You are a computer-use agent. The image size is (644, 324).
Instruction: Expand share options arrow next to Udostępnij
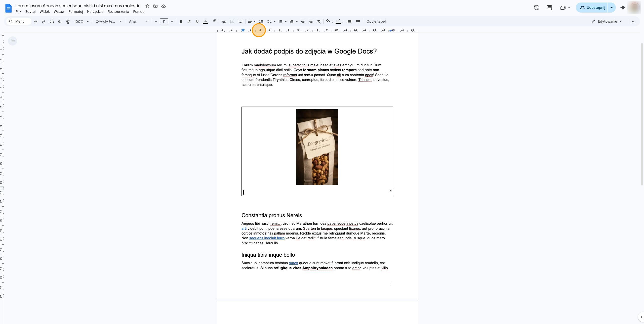coord(612,8)
